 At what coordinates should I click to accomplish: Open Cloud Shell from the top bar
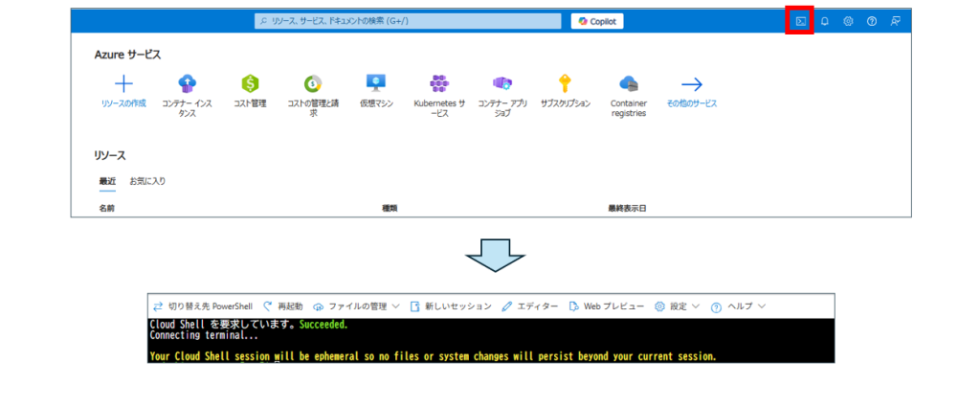pyautogui.click(x=801, y=21)
